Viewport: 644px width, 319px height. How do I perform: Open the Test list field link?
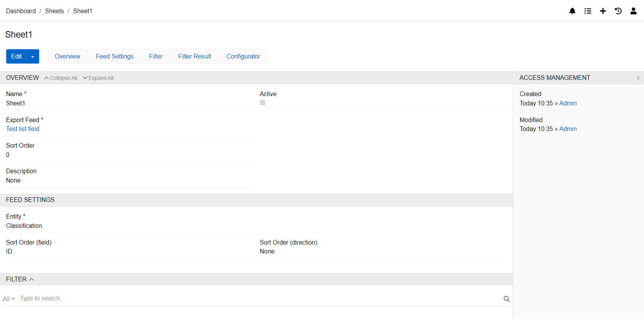23,129
